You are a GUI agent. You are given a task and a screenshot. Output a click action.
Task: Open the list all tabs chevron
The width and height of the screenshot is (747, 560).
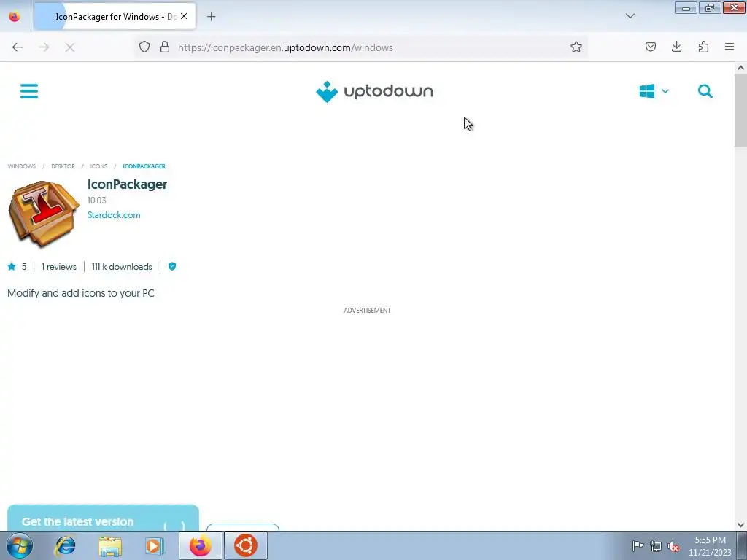click(x=630, y=16)
